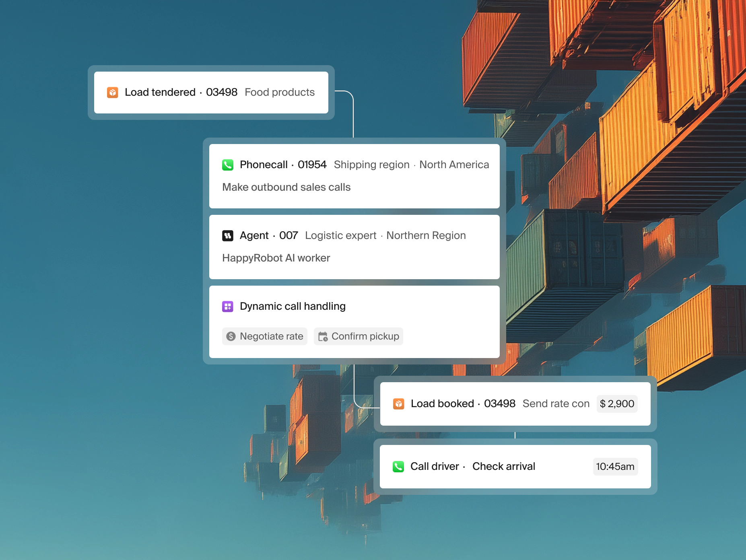Open the Phonecall 01954 card

[354, 176]
